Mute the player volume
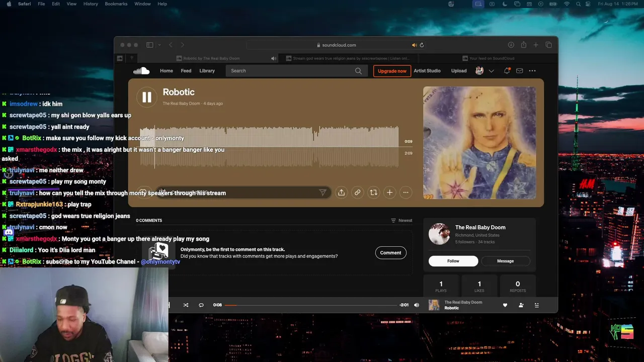Screen dimensions: 644x362 [417, 305]
